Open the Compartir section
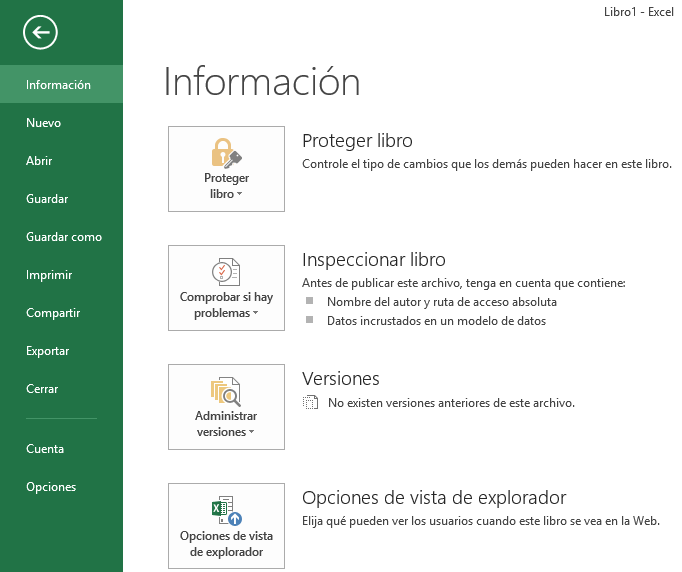682x572 pixels. coord(53,313)
